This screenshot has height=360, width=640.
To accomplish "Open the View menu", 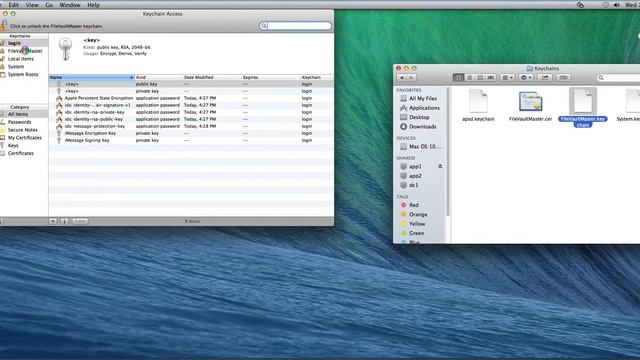I will pos(32,5).
